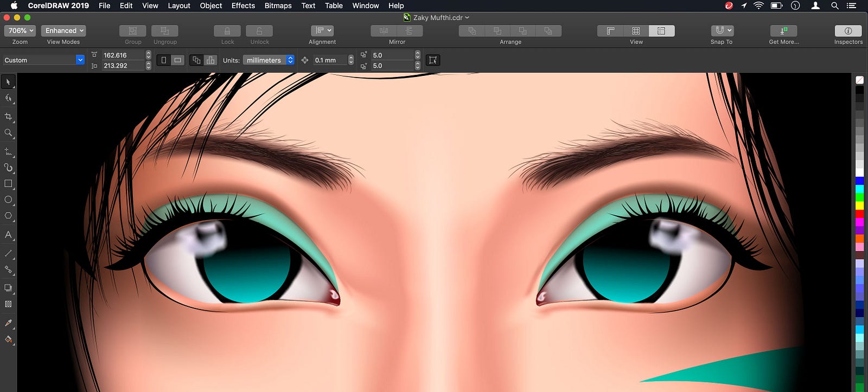
Task: Select the Crop tool
Action: tap(8, 117)
